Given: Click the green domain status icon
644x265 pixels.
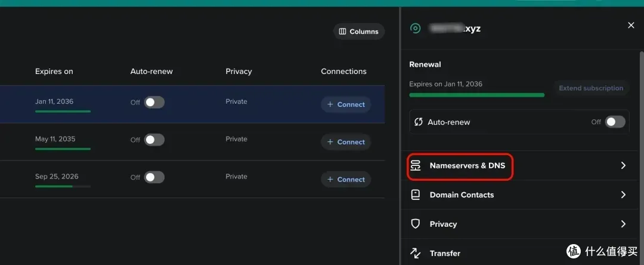Looking at the screenshot, I should (x=416, y=28).
